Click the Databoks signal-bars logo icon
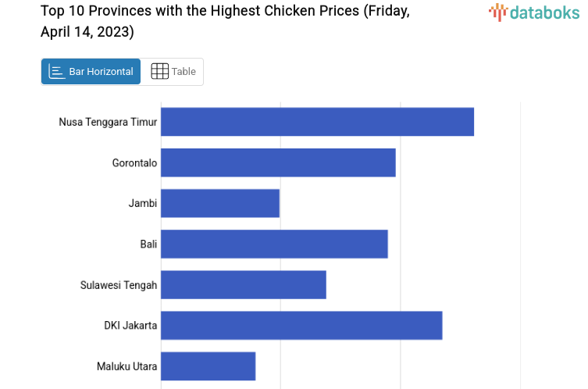Image resolution: width=588 pixels, height=389 pixels. [498, 12]
